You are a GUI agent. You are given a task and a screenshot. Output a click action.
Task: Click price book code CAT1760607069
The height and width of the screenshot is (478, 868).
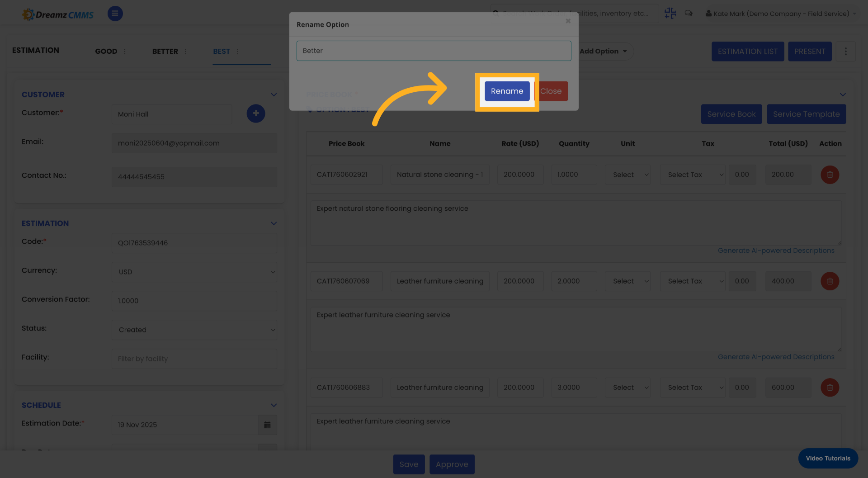point(346,281)
